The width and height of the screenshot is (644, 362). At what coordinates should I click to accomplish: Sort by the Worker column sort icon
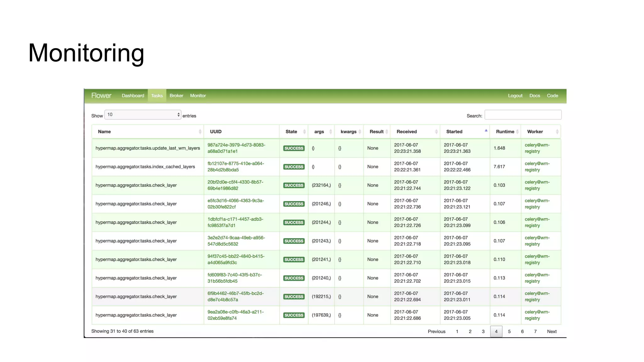[x=557, y=132]
